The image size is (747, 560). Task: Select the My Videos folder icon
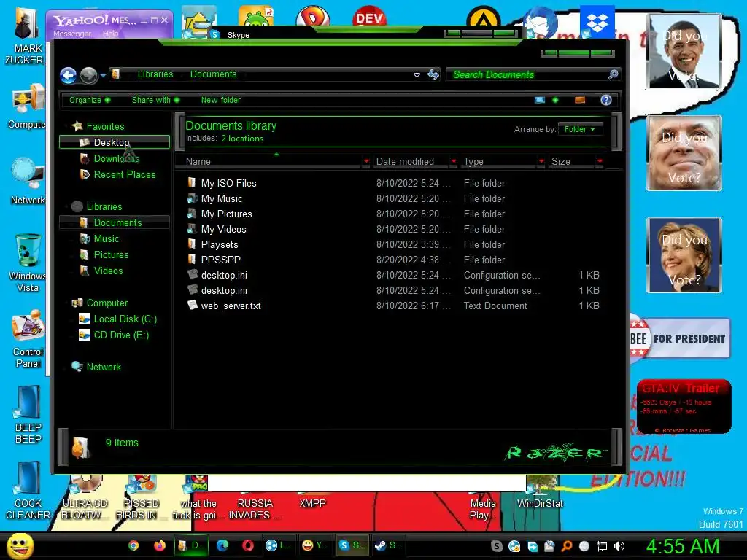pyautogui.click(x=192, y=228)
